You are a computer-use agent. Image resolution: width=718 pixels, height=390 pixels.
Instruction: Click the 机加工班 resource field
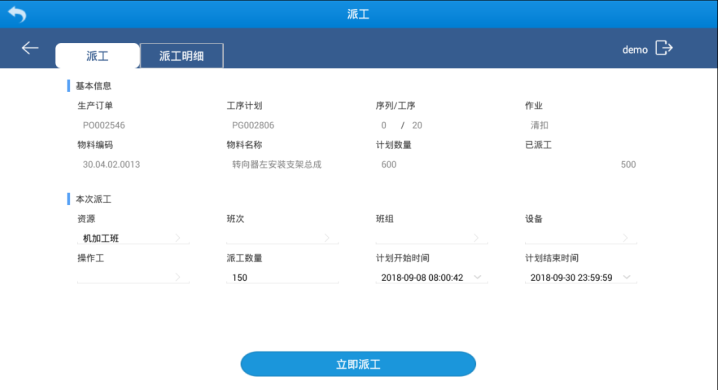pyautogui.click(x=133, y=238)
